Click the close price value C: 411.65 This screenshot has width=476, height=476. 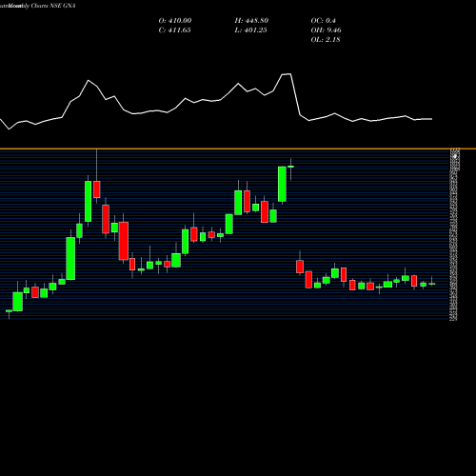click(174, 30)
